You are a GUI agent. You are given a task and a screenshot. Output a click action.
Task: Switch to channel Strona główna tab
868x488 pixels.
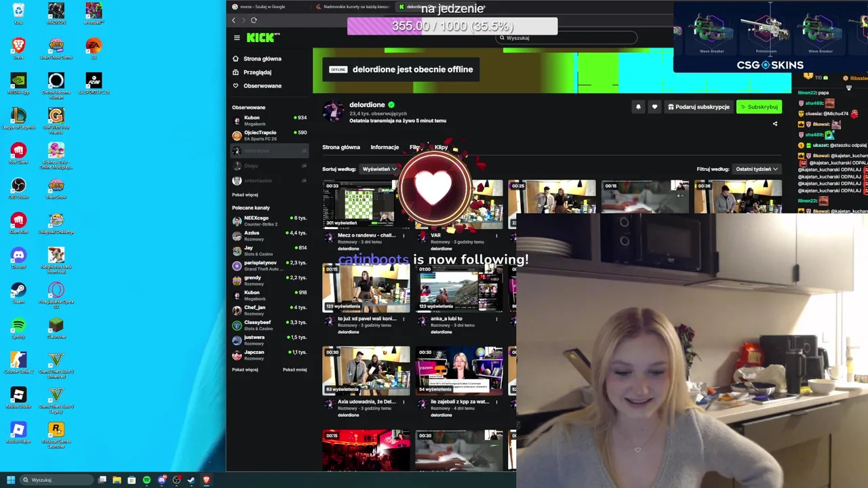tap(341, 147)
